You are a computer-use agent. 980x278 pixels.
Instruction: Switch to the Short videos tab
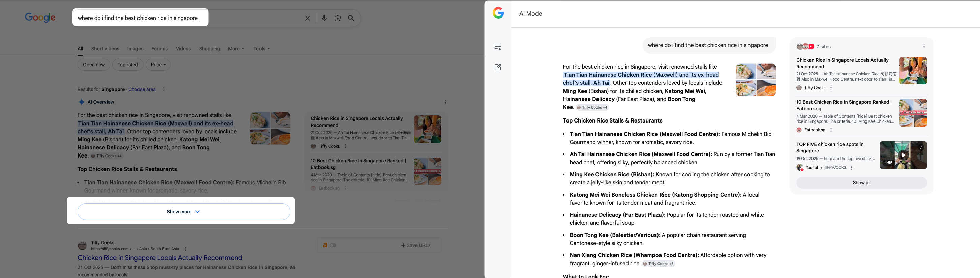(105, 49)
